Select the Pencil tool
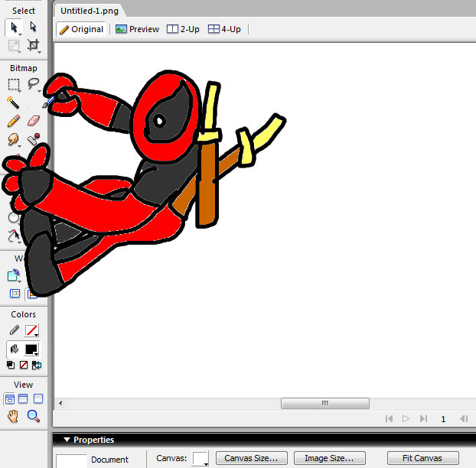 13,121
